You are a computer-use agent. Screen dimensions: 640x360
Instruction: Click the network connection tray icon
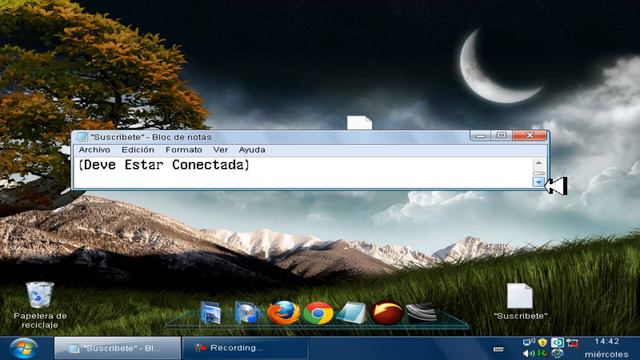point(529,342)
